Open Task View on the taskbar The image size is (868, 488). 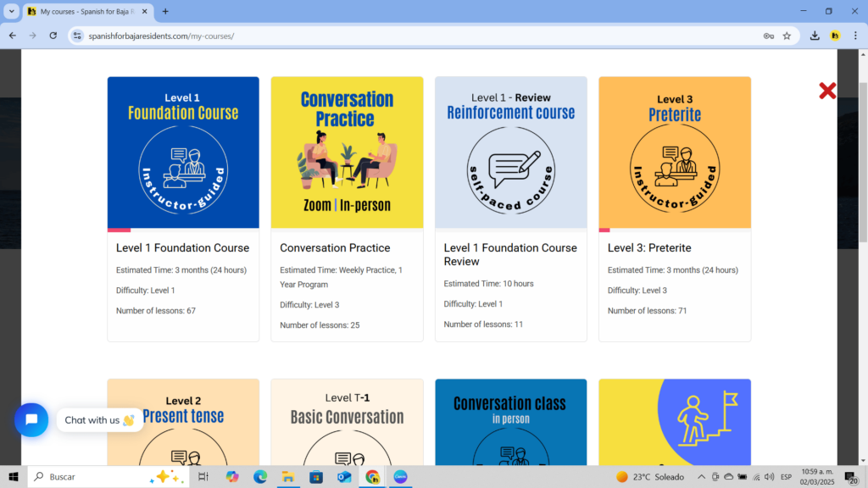click(203, 476)
